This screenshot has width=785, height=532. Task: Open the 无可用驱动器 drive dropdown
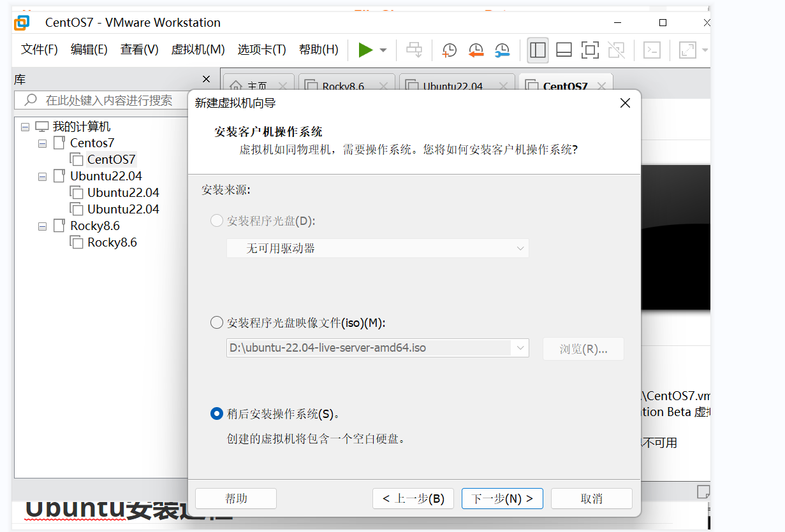coord(378,248)
